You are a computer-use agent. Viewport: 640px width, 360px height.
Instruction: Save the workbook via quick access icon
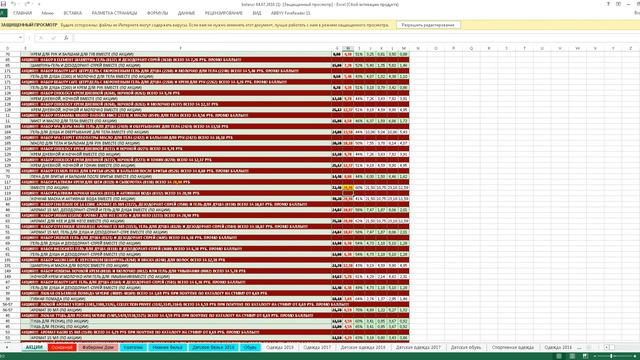pyautogui.click(x=3, y=4)
